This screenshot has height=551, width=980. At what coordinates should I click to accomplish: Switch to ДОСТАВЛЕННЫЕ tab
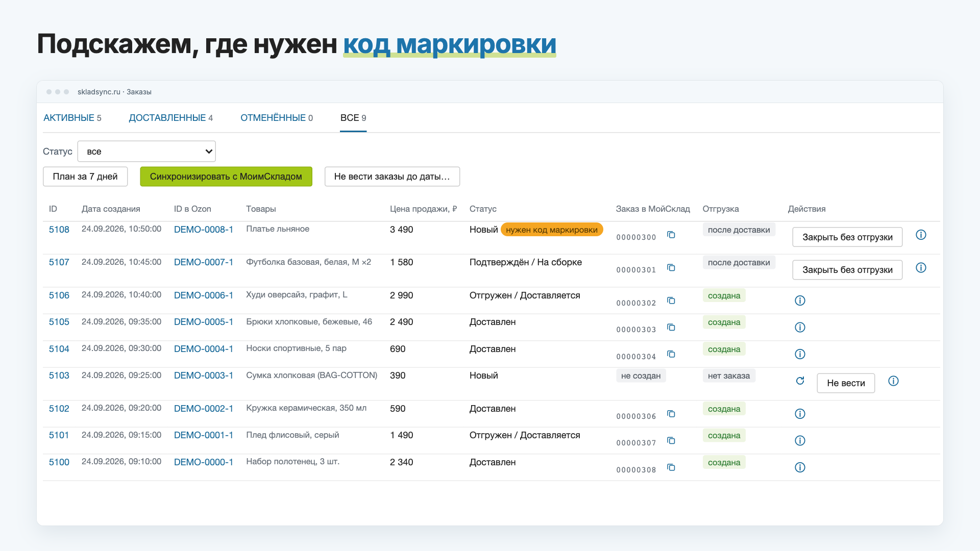coord(171,118)
